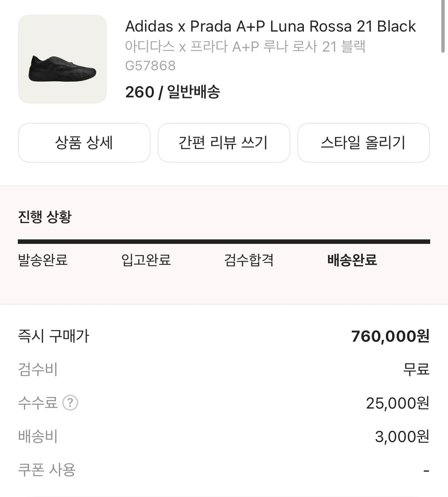
Task: Tap the 쿠폰 사용 row label
Action: coord(47,470)
